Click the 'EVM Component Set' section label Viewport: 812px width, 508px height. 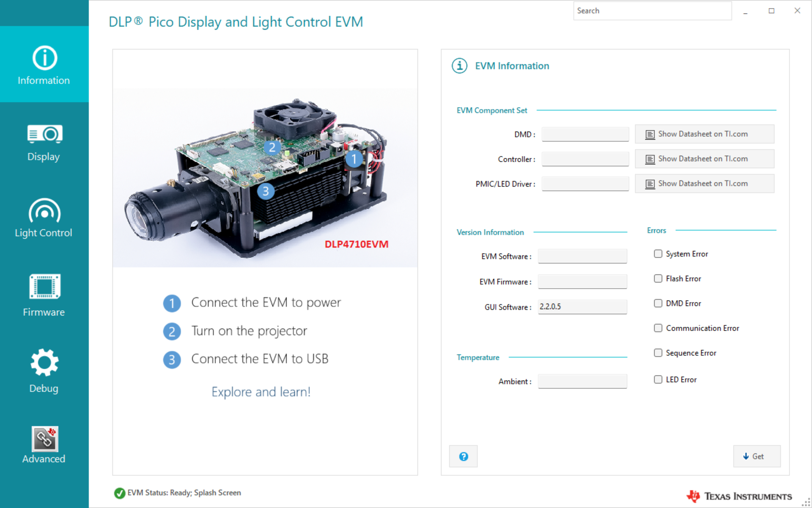(x=492, y=110)
